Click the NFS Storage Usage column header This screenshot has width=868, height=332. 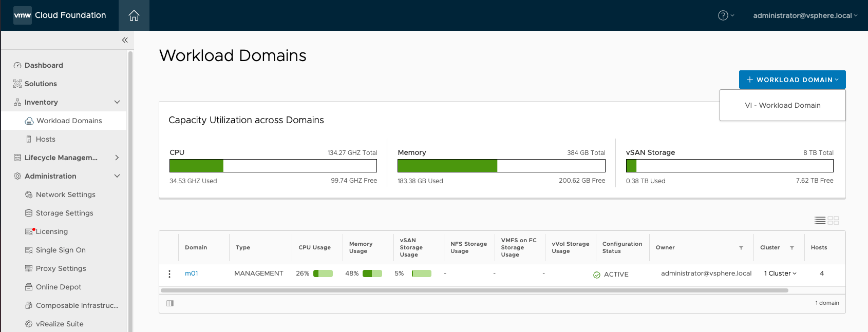(469, 248)
